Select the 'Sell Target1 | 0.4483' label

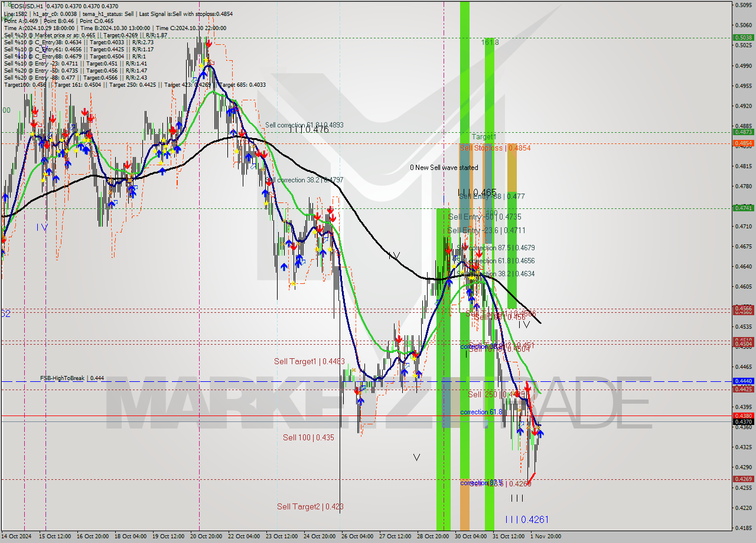click(x=309, y=361)
